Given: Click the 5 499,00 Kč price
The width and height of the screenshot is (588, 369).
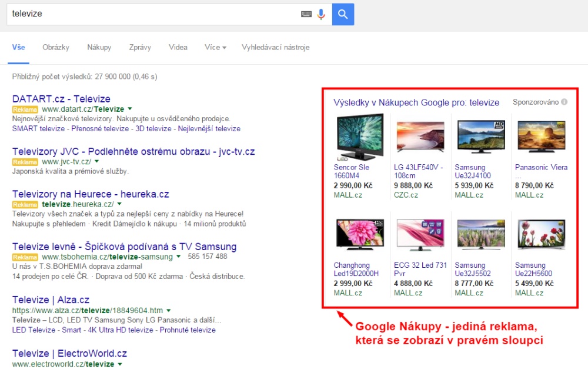Looking at the screenshot, I should [x=534, y=284].
